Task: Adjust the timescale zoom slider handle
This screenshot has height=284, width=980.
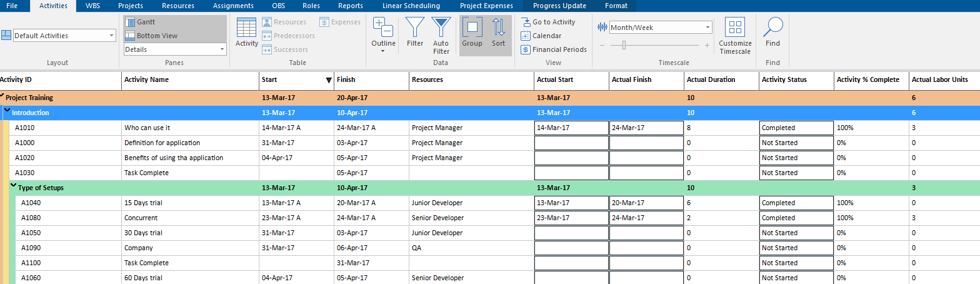Action: click(x=624, y=45)
